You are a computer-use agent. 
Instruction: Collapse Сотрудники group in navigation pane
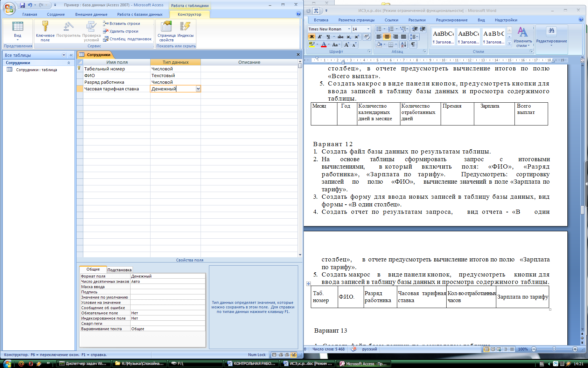tap(69, 63)
